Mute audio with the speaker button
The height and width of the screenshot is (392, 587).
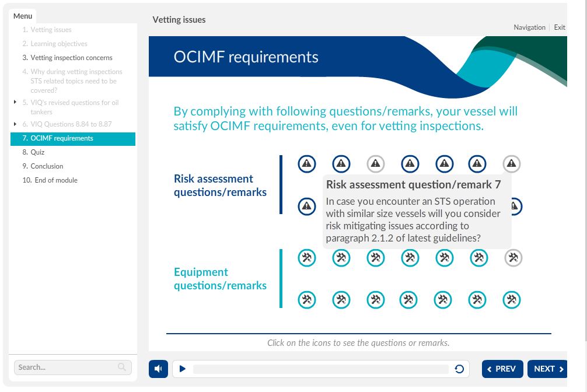[158, 369]
